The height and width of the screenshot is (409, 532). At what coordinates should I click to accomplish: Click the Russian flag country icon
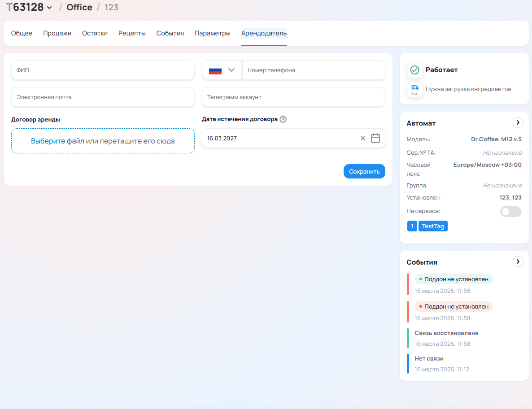click(x=215, y=70)
